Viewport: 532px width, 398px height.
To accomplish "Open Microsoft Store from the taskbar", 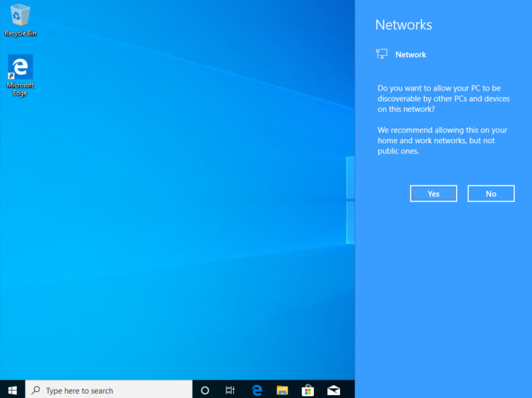I will point(308,390).
